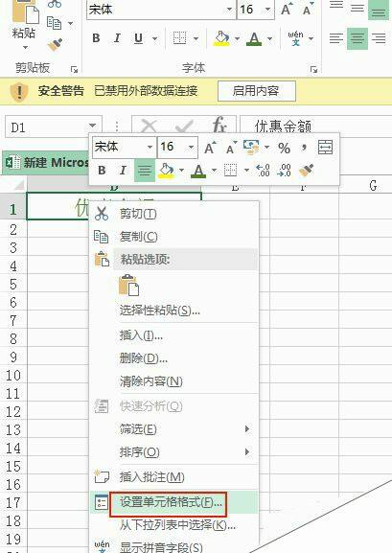The image size is (392, 553).
Task: Click the ribbon Copy icon
Action: tap(55, 23)
